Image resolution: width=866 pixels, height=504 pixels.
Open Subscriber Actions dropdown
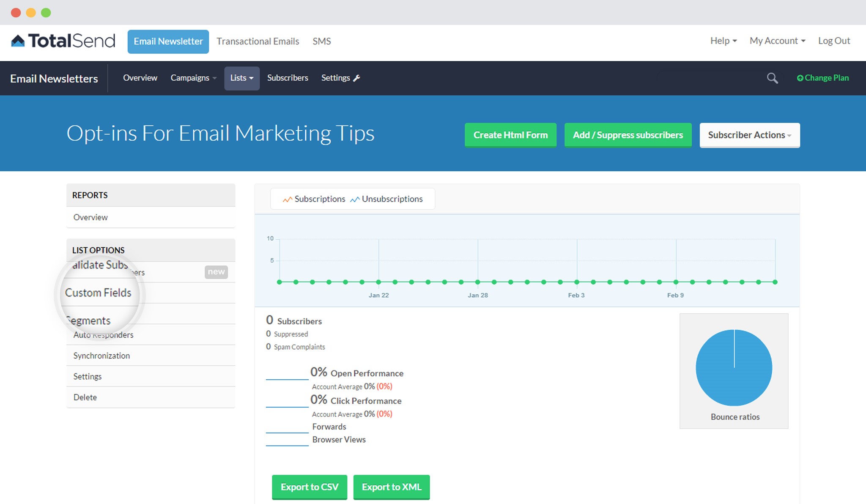point(750,135)
